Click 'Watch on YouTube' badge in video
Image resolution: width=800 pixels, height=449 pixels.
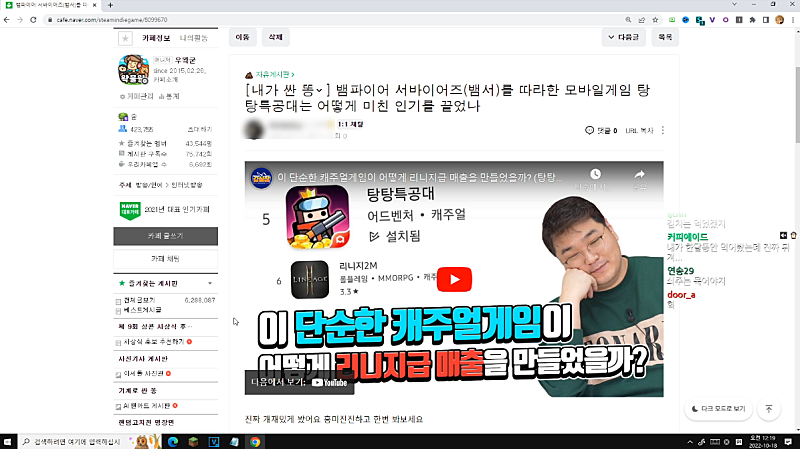point(299,382)
